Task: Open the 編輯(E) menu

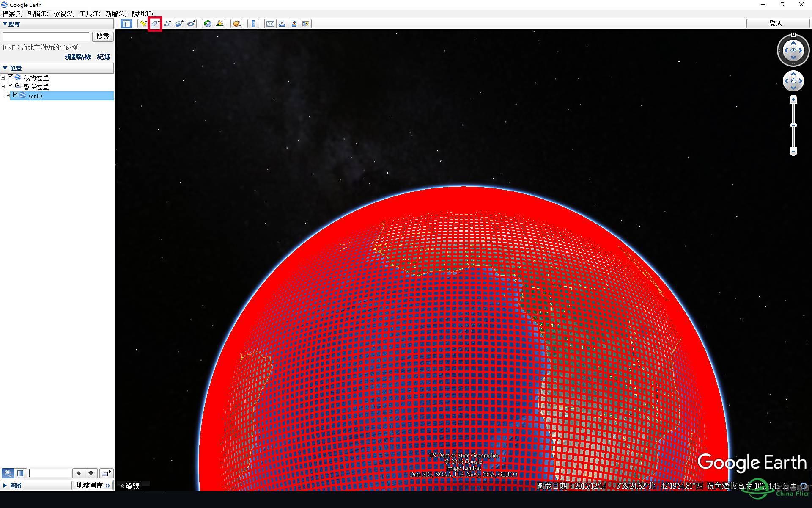Action: point(38,14)
